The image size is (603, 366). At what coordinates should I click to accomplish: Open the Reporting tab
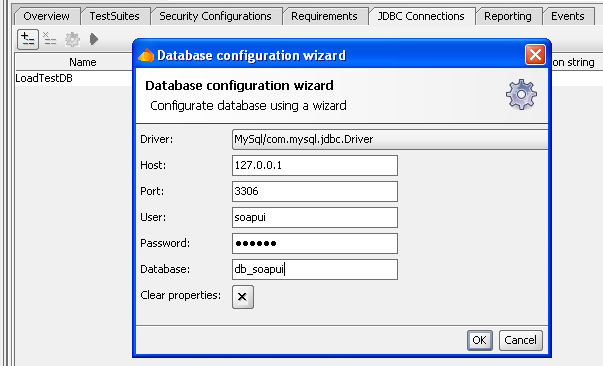pyautogui.click(x=508, y=16)
